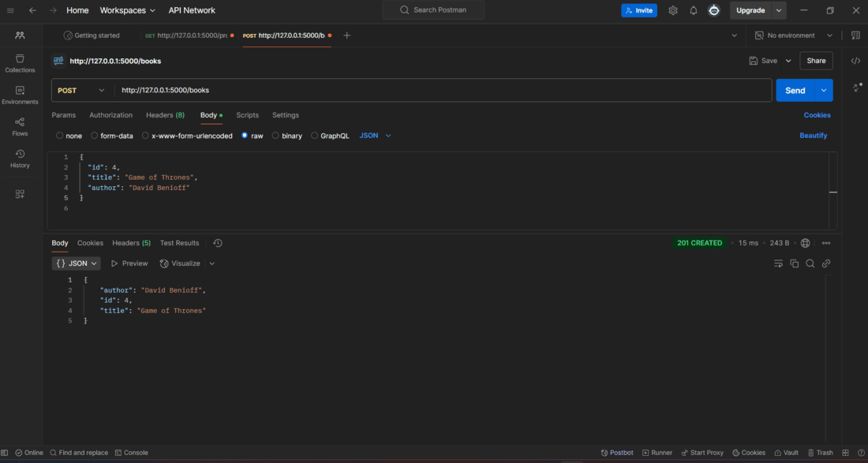This screenshot has width=868, height=463.
Task: Click the notifications bell icon
Action: point(693,10)
